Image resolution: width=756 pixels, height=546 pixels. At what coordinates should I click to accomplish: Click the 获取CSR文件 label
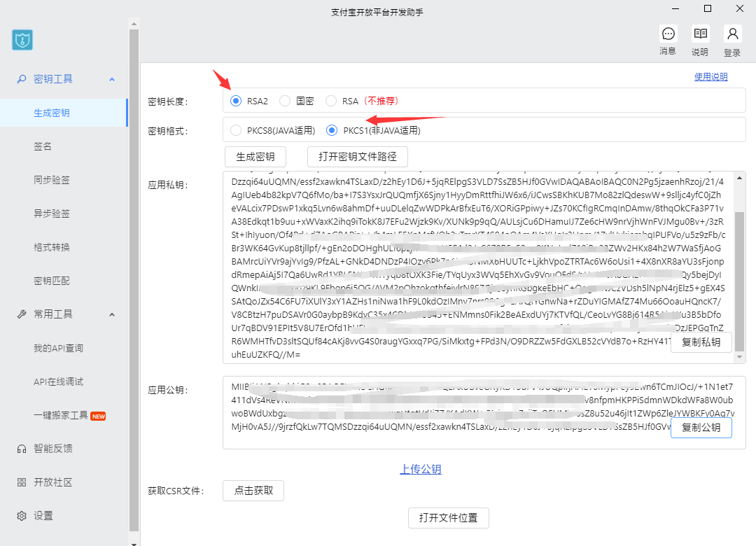click(176, 491)
